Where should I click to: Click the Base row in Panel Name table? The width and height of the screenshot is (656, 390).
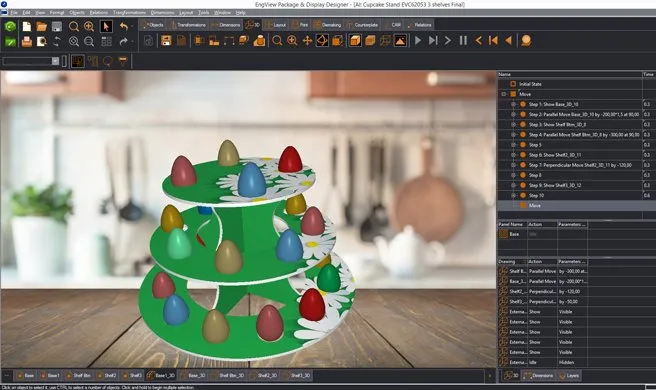coord(514,234)
